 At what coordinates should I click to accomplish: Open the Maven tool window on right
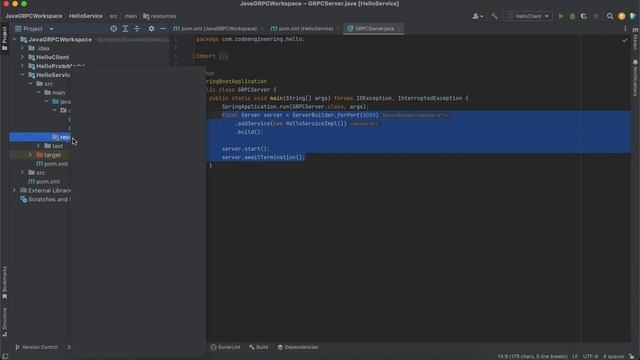[635, 40]
